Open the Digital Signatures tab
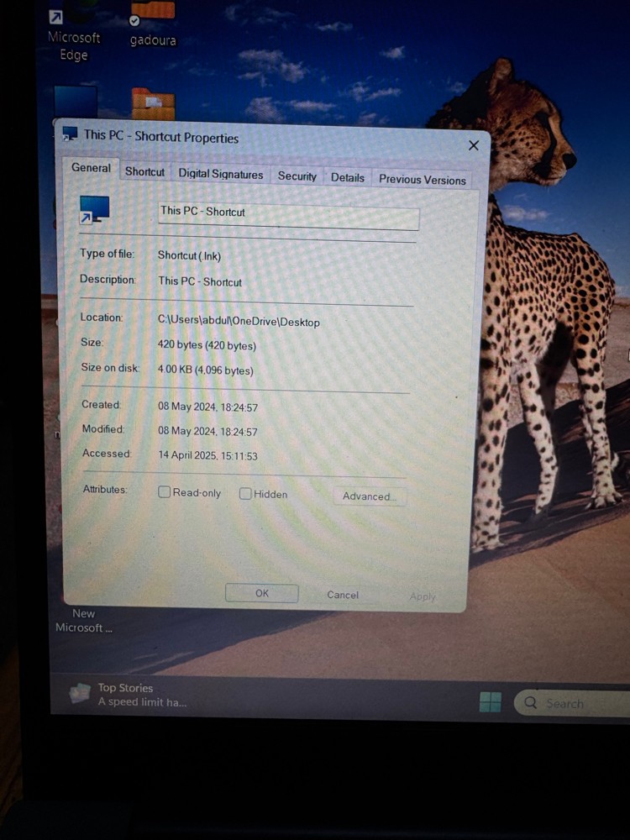This screenshot has height=840, width=630. 221,174
